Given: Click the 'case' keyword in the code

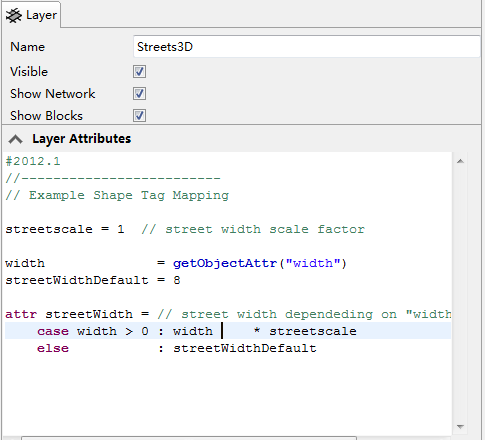Looking at the screenshot, I should (53, 331).
